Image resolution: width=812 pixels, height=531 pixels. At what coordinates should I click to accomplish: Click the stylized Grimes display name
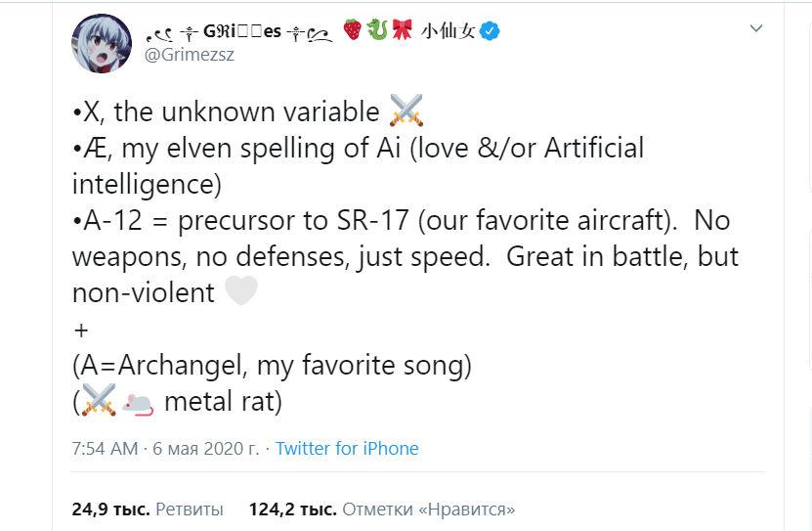(x=242, y=31)
